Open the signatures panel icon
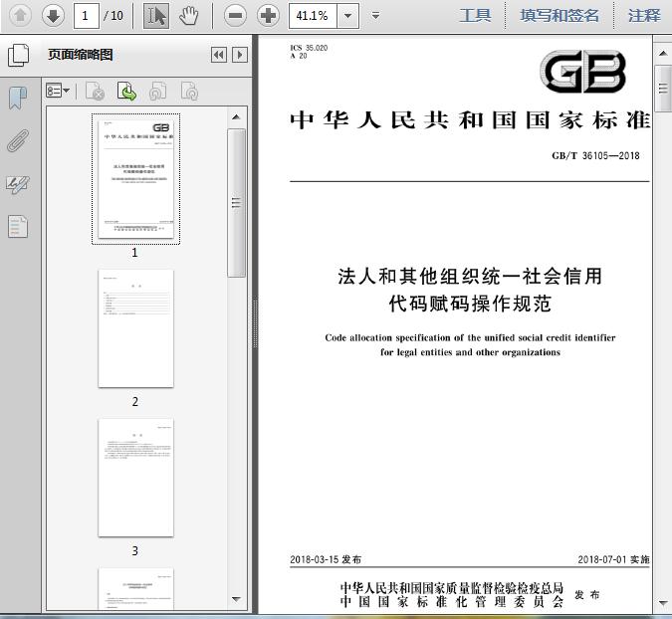The height and width of the screenshot is (619, 672). pyautogui.click(x=18, y=184)
